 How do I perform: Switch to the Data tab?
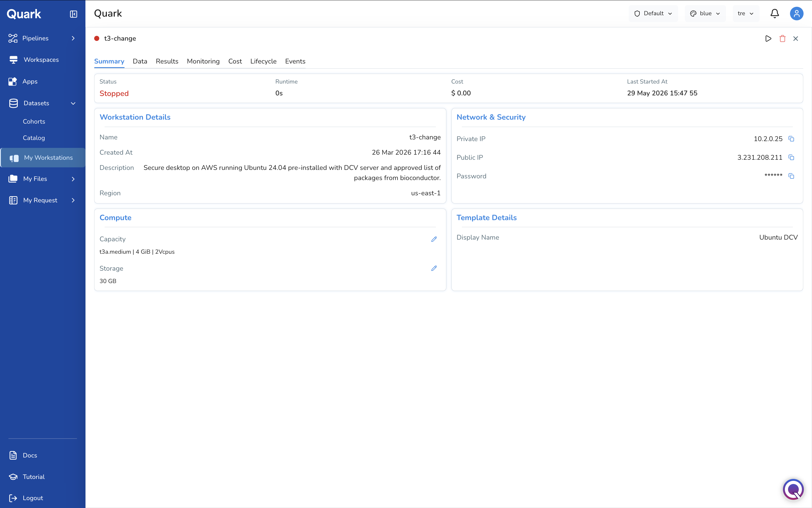click(140, 61)
